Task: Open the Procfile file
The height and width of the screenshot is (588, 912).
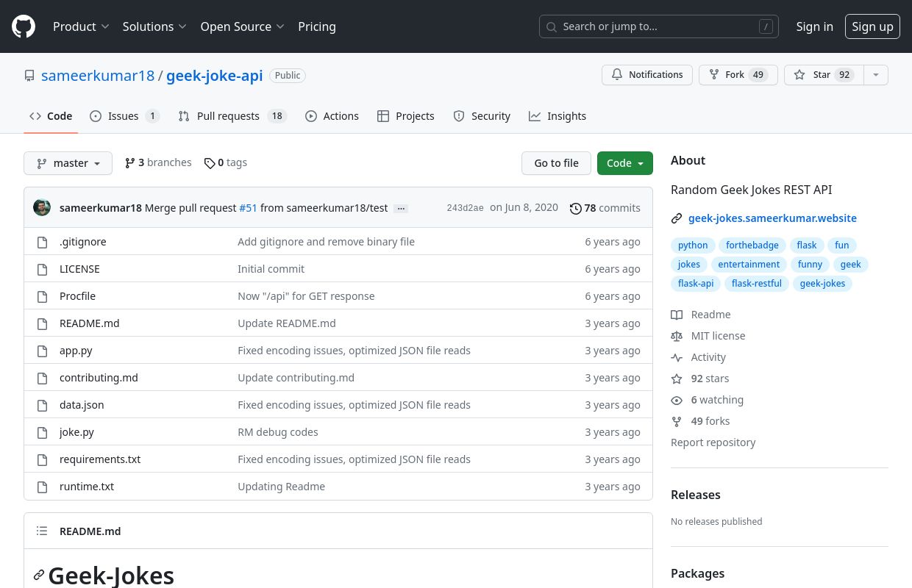Action: 77,296
